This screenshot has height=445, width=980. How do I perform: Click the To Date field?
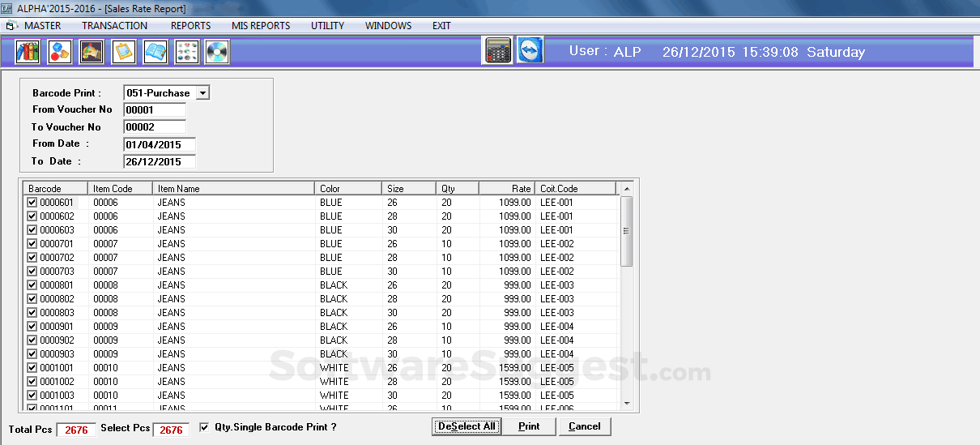pyautogui.click(x=160, y=161)
